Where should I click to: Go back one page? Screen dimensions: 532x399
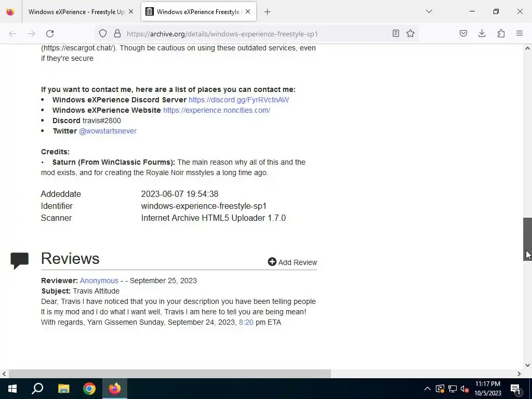point(12,34)
